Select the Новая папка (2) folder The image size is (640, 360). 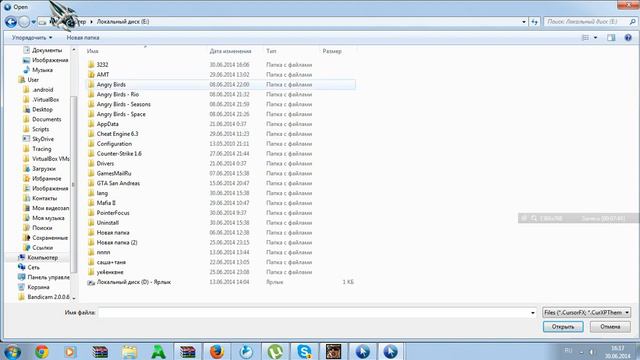(220, 242)
